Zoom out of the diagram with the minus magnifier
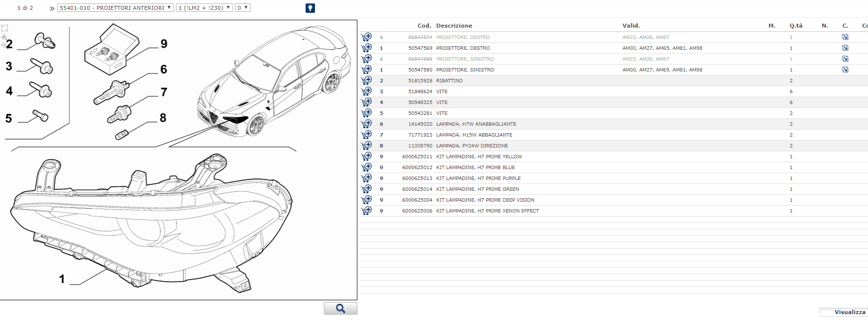This screenshot has width=868, height=320. [x=4, y=45]
